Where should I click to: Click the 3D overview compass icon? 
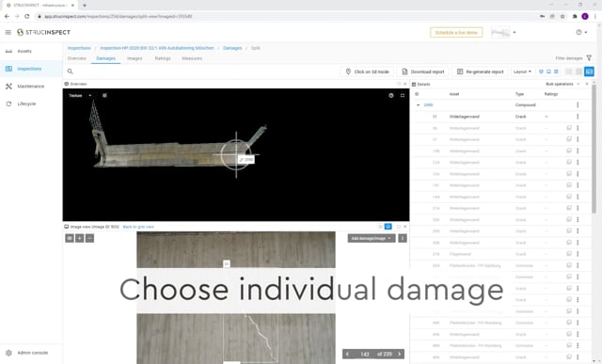(391, 96)
